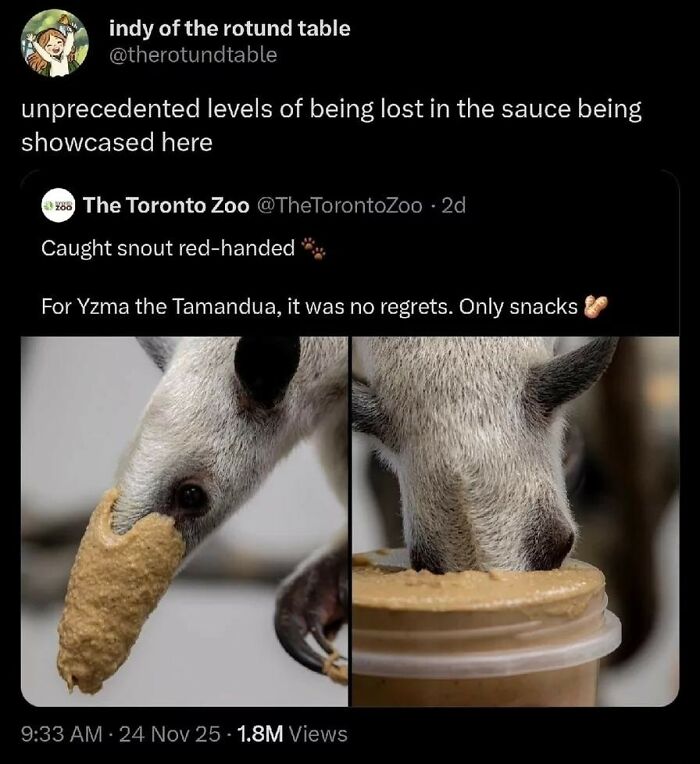The height and width of the screenshot is (764, 700).
Task: Click the "24 Nov 25" date
Action: [167, 734]
